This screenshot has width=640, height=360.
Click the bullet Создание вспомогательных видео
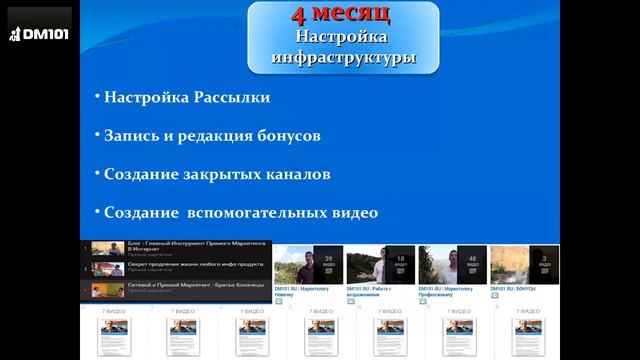pyautogui.click(x=241, y=212)
